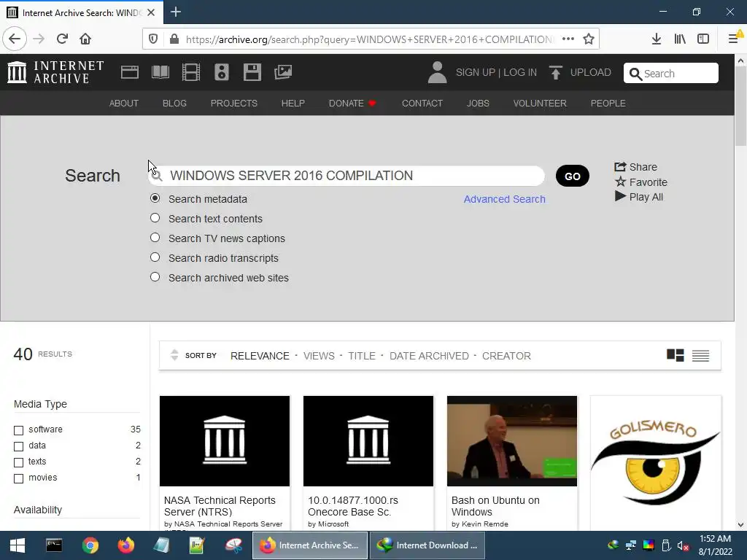This screenshot has height=560, width=747.
Task: Click the Share link
Action: tap(635, 167)
